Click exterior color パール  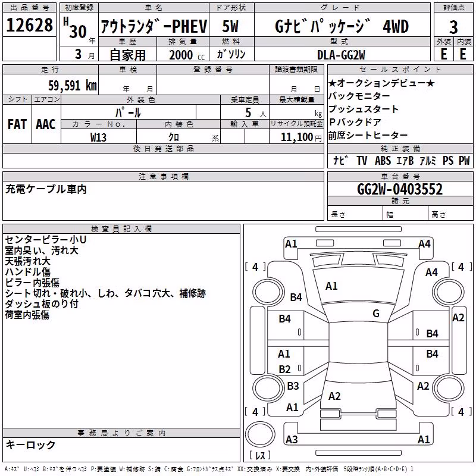click(128, 112)
